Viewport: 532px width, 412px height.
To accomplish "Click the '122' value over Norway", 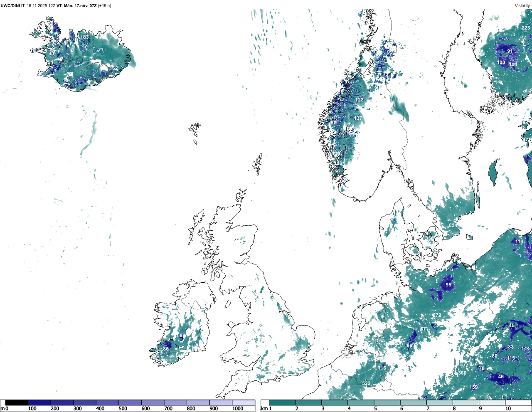I will [x=359, y=100].
